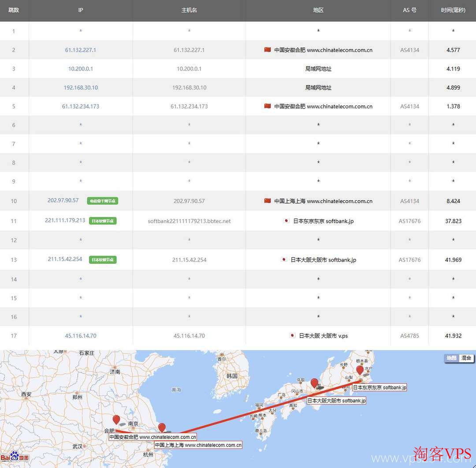Screen dimensions: 476x468
Task: Click the 时间(毫秒) column header
Action: tap(453, 10)
